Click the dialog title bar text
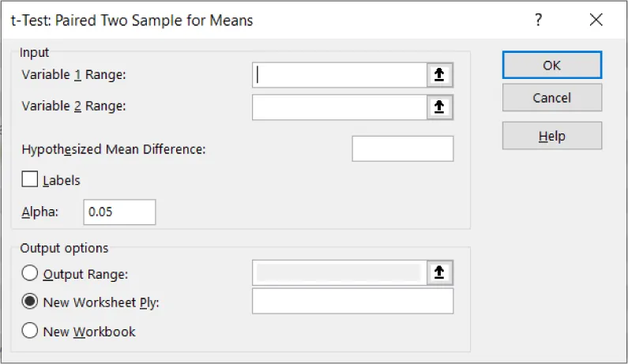This screenshot has width=628, height=364. 132,21
